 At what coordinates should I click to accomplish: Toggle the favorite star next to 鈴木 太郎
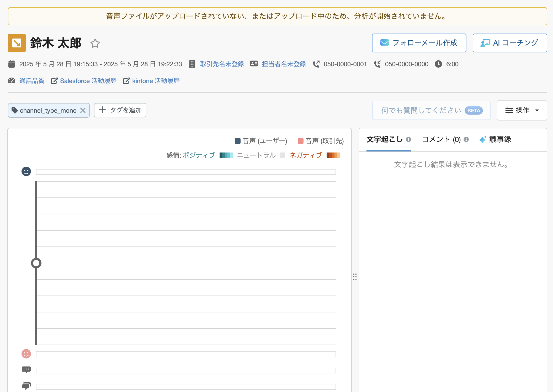click(95, 43)
